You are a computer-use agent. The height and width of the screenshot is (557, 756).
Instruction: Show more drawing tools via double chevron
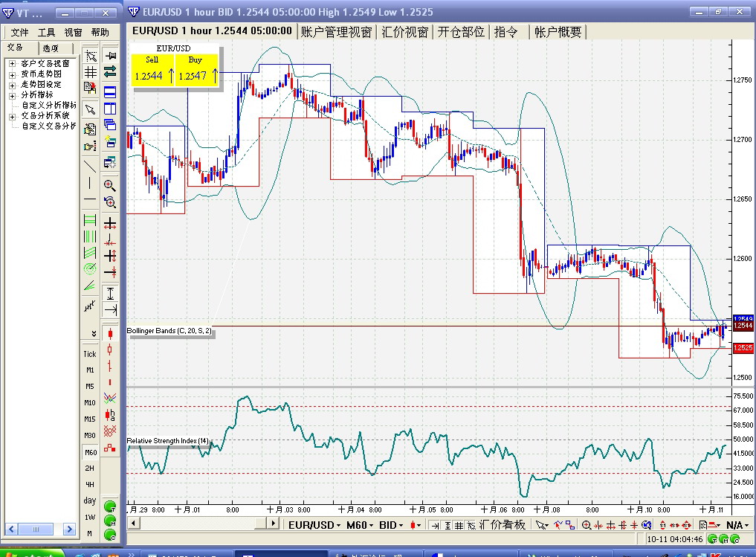point(94,333)
